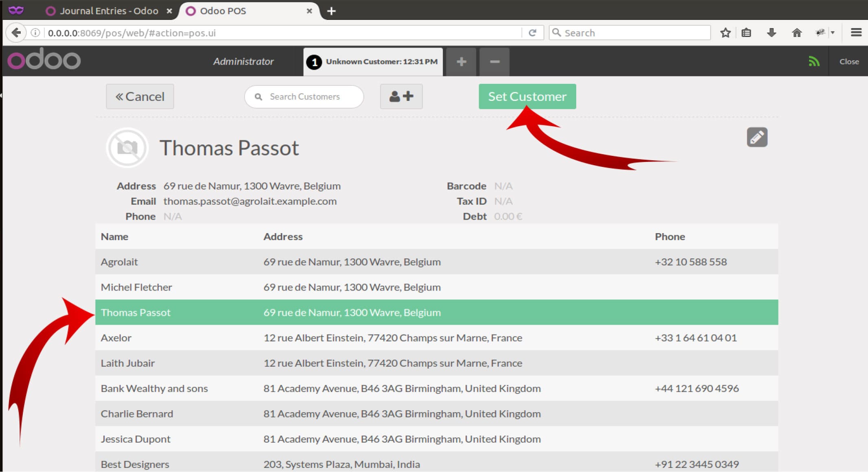Focus the browser Search box
Screen dimensions: 868x472
630,33
